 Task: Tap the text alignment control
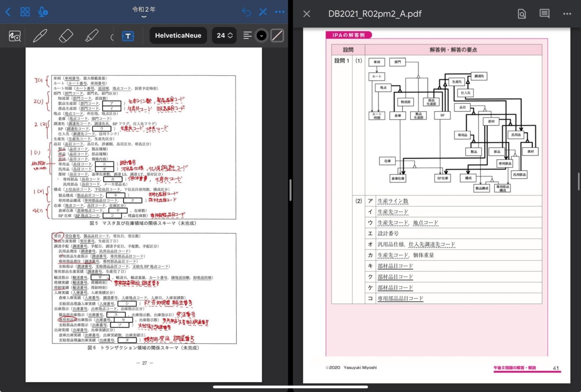(x=247, y=35)
